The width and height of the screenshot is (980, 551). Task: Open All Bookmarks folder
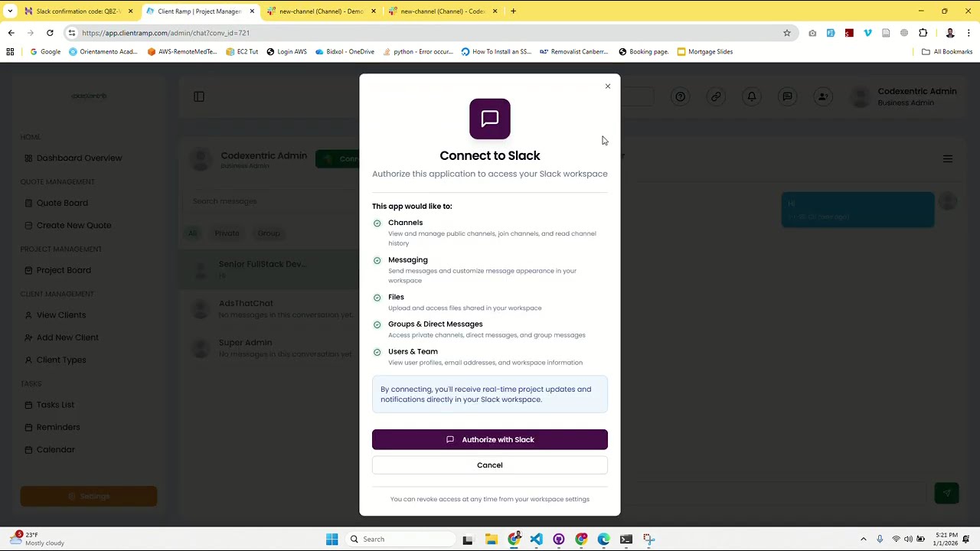pyautogui.click(x=947, y=52)
